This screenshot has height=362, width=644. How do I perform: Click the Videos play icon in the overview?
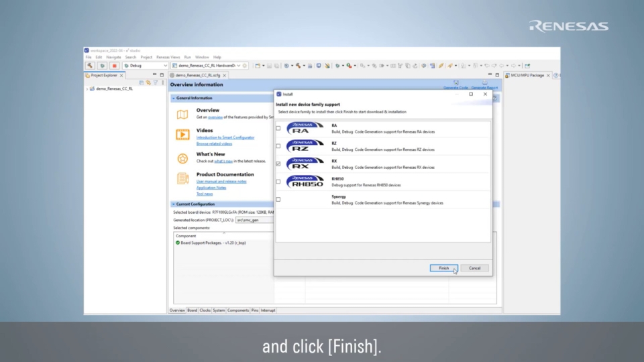click(x=182, y=135)
